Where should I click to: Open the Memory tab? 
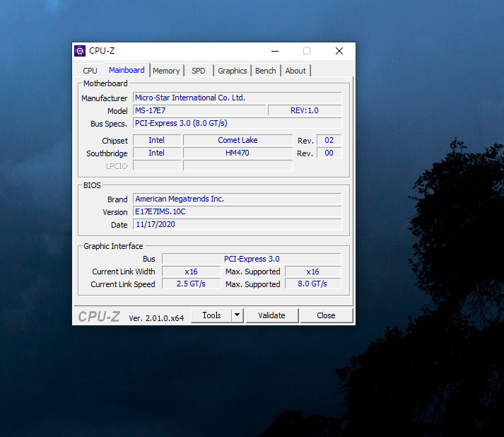pos(166,71)
